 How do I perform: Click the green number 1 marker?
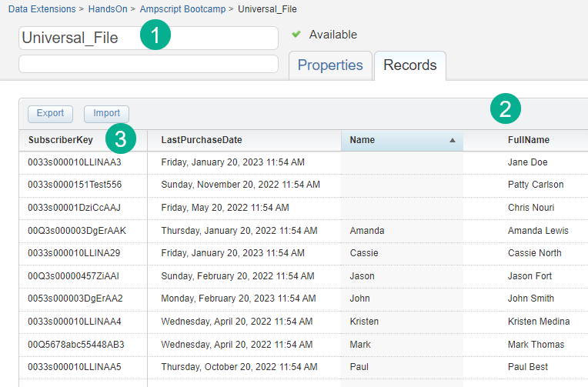(x=155, y=36)
